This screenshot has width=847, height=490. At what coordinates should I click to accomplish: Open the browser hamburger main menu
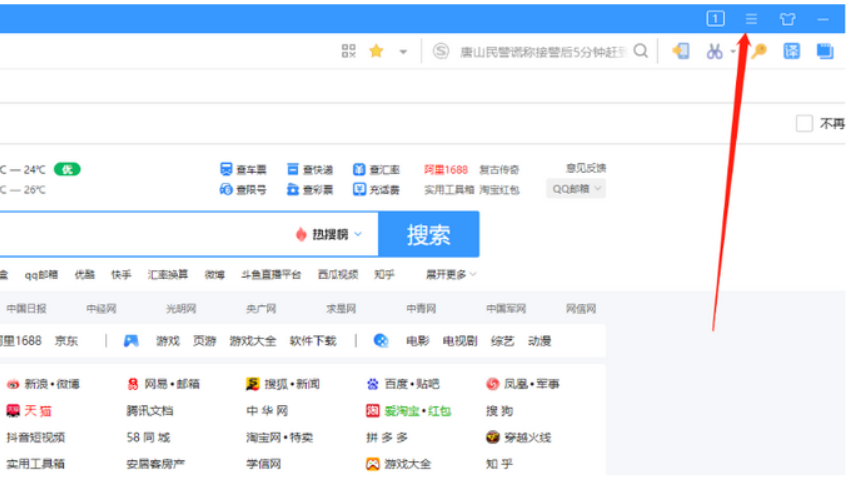751,19
